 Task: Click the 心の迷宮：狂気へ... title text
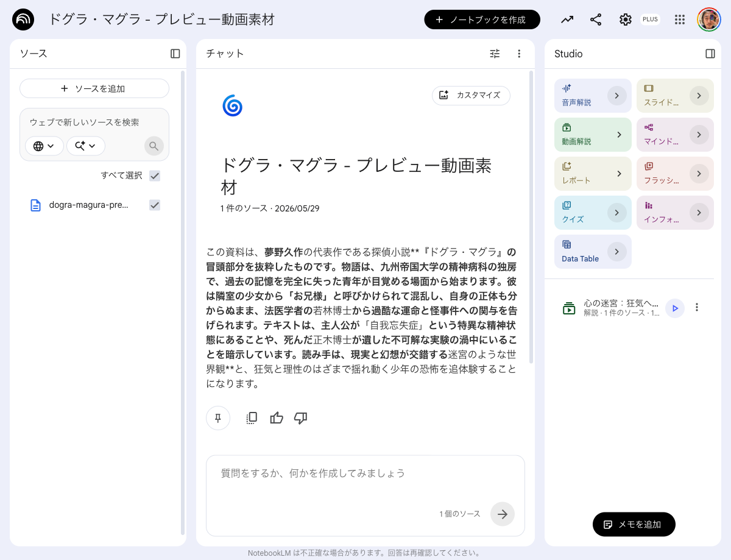pos(621,303)
